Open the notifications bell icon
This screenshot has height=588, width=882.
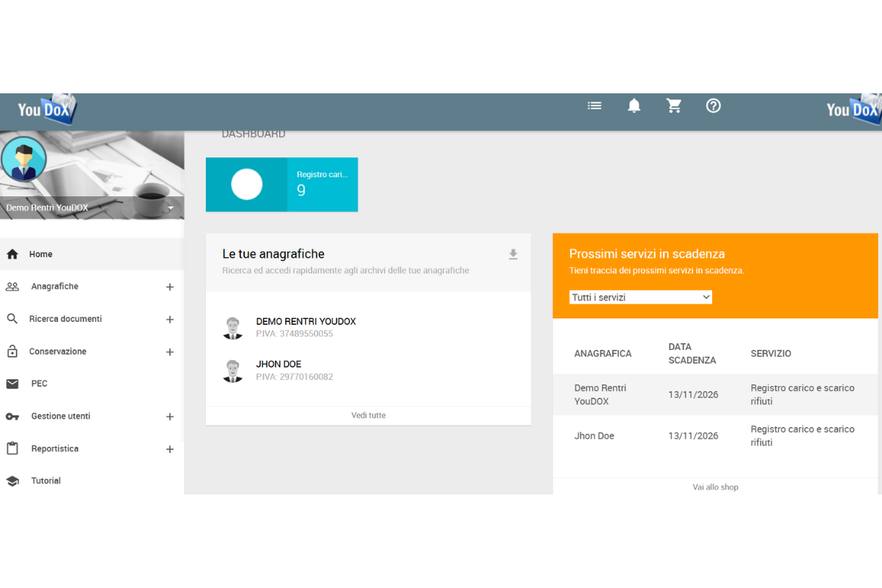pos(634,106)
